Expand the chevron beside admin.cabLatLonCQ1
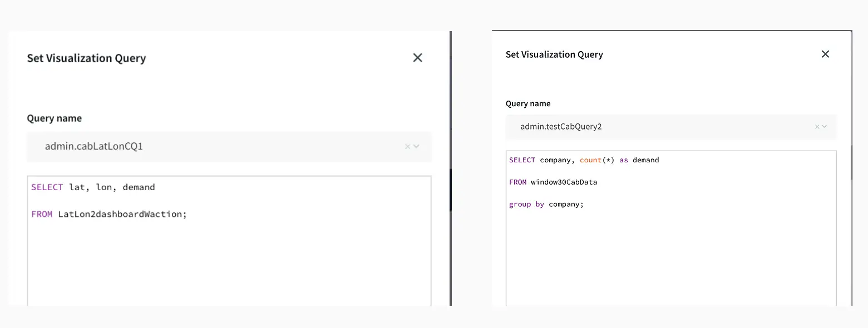868x328 pixels. coord(416,147)
